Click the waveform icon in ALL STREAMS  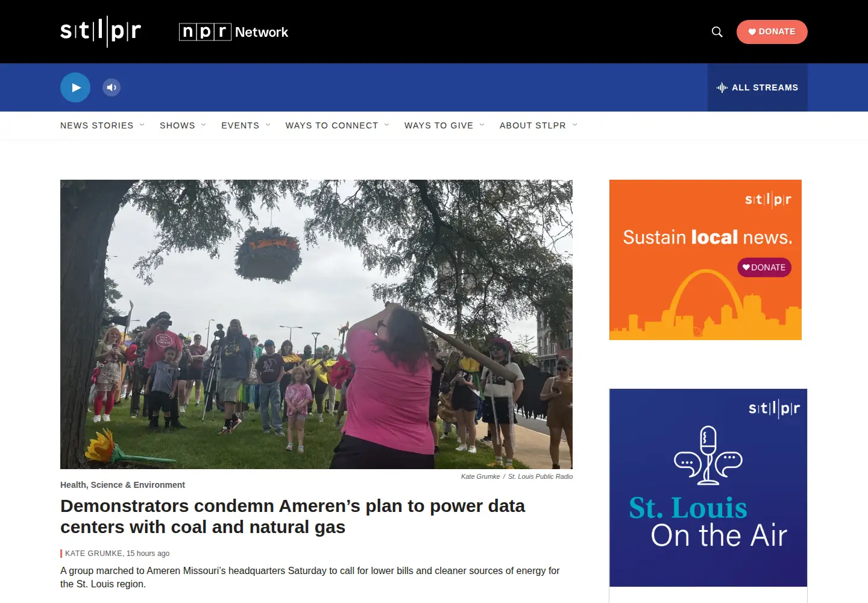(722, 87)
